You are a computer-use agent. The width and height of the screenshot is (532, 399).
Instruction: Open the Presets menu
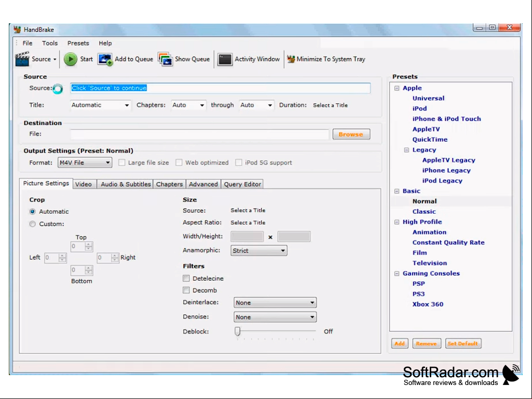pos(78,43)
